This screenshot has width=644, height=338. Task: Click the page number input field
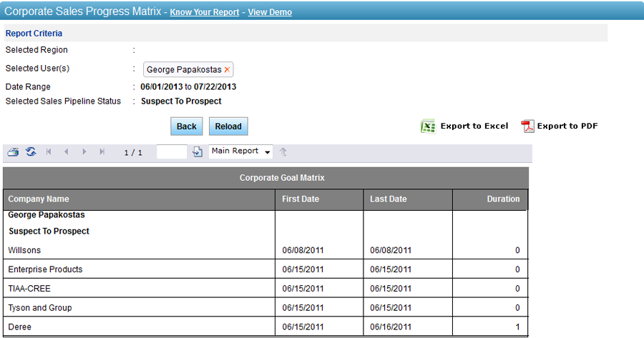tap(172, 152)
